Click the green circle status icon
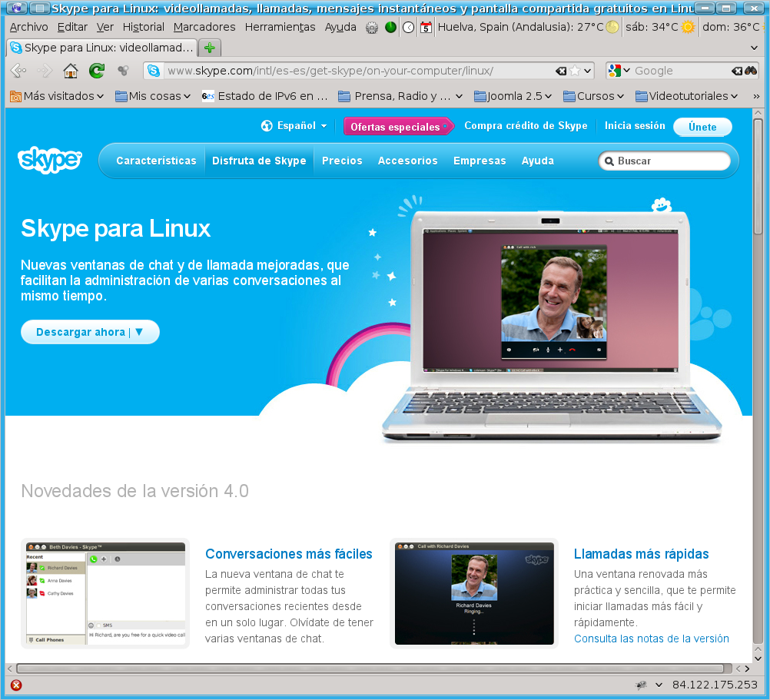The height and width of the screenshot is (700, 770). tap(391, 28)
